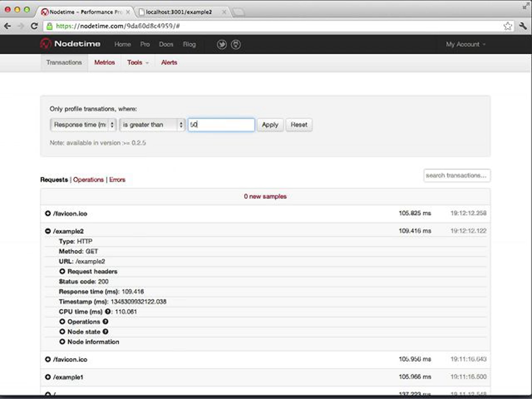This screenshot has height=399, width=532.
Task: Expand Request headers section
Action: click(x=62, y=271)
